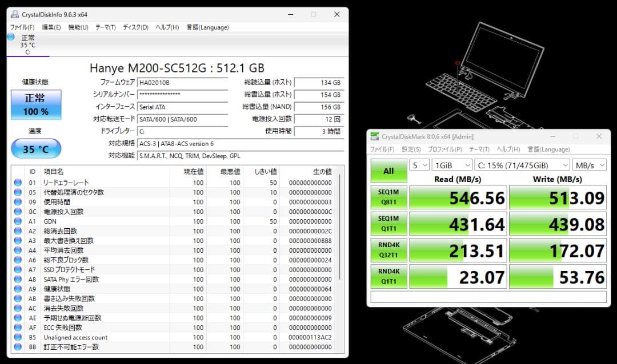The height and width of the screenshot is (364, 617).
Task: Select the C: drive showing 35 °C
Action: (27, 44)
